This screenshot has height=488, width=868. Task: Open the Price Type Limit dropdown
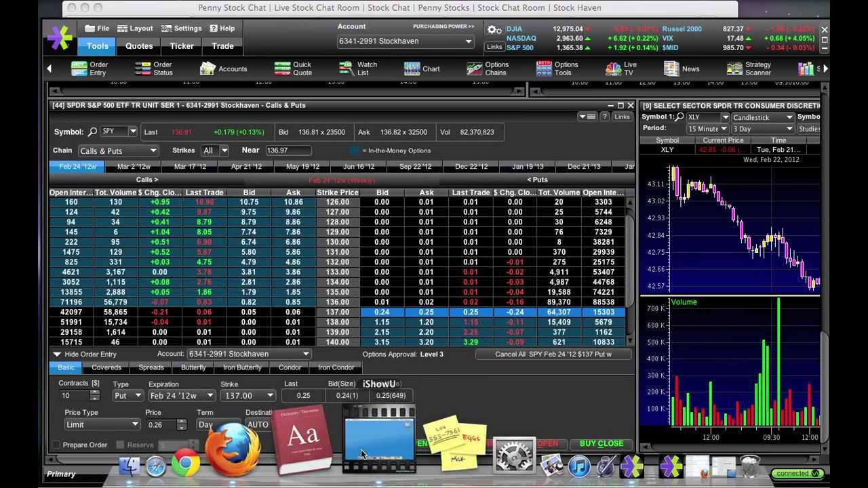click(x=102, y=424)
